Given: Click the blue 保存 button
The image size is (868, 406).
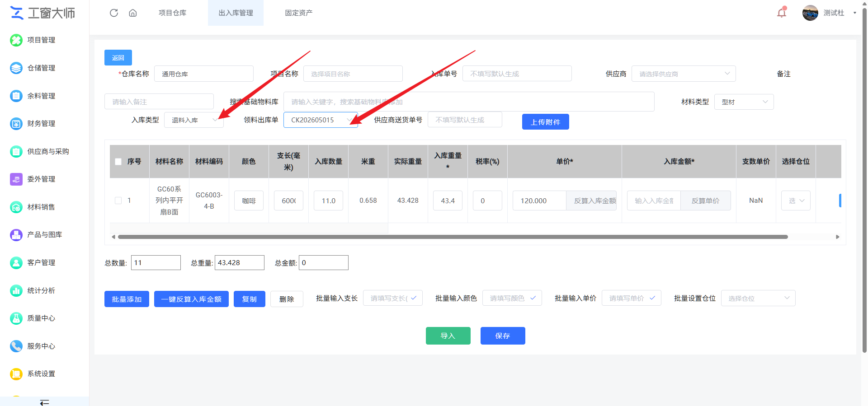Looking at the screenshot, I should 503,336.
